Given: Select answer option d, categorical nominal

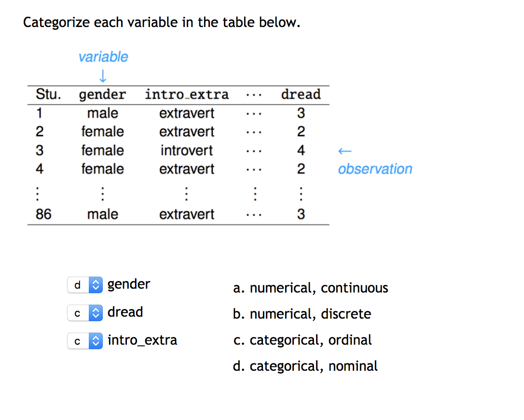Looking at the screenshot, I should click(305, 366).
